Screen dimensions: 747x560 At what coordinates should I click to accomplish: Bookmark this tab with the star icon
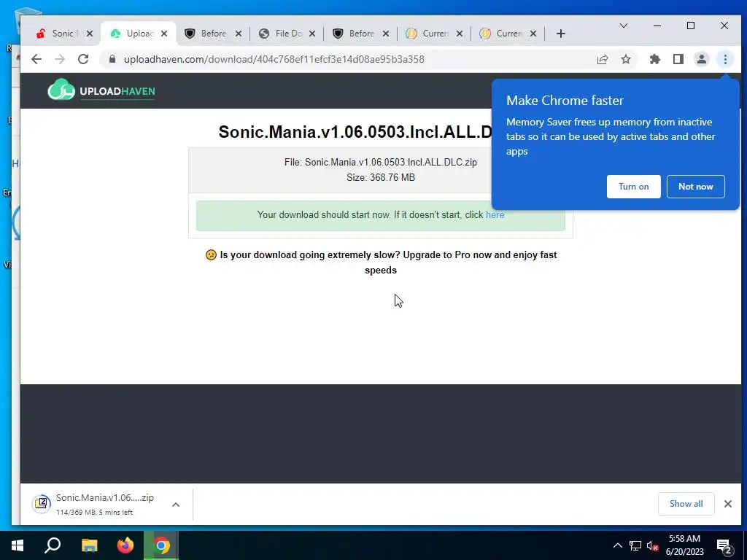(x=625, y=59)
